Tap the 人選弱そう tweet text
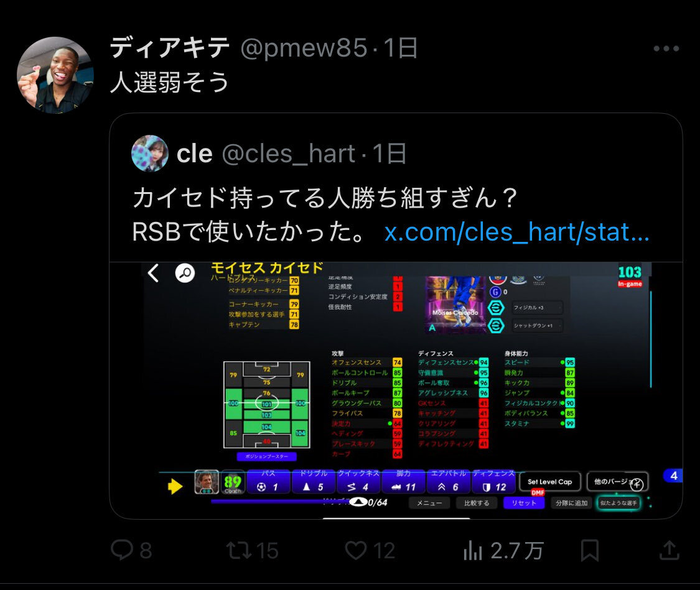Viewport: 700px width, 590px height. tap(170, 82)
